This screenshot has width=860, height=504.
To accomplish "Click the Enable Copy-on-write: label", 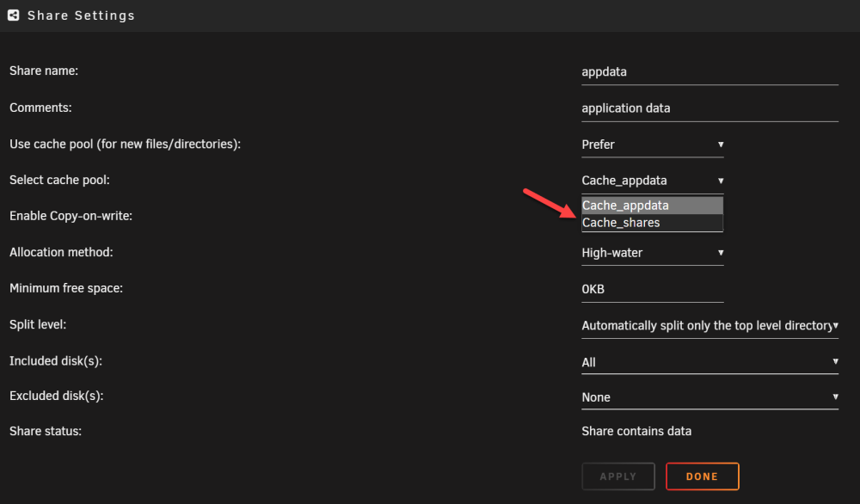I will tap(71, 216).
